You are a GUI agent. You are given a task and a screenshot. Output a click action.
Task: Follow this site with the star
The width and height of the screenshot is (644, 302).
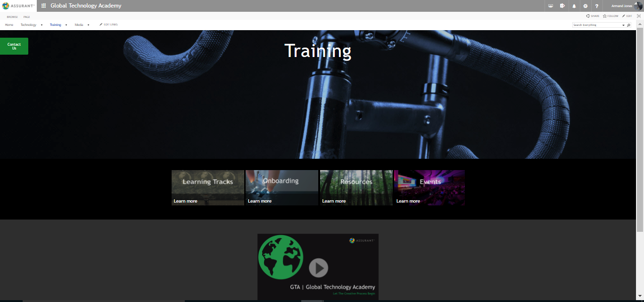611,16
